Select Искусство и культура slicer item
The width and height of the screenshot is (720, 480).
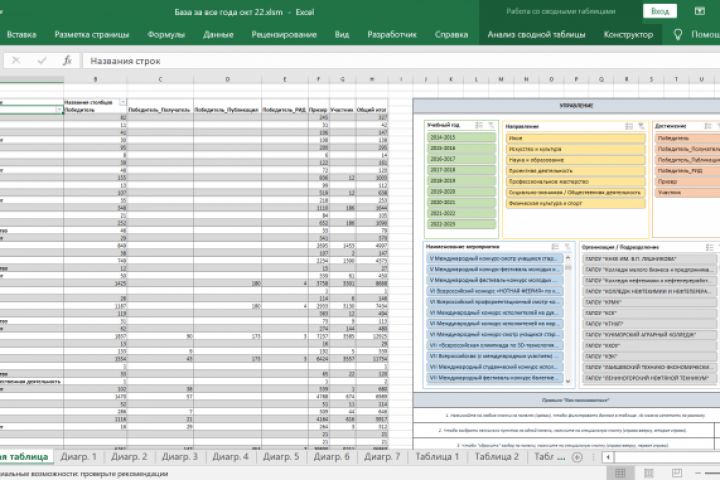tap(575, 149)
